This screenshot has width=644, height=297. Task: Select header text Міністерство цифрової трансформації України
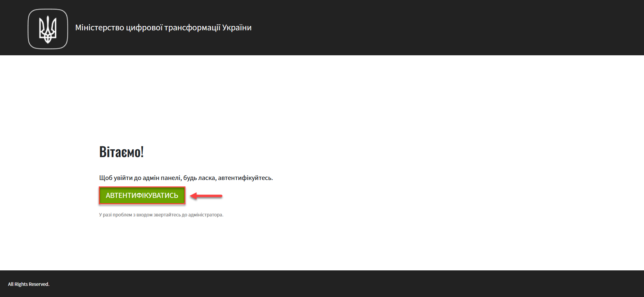click(x=163, y=28)
